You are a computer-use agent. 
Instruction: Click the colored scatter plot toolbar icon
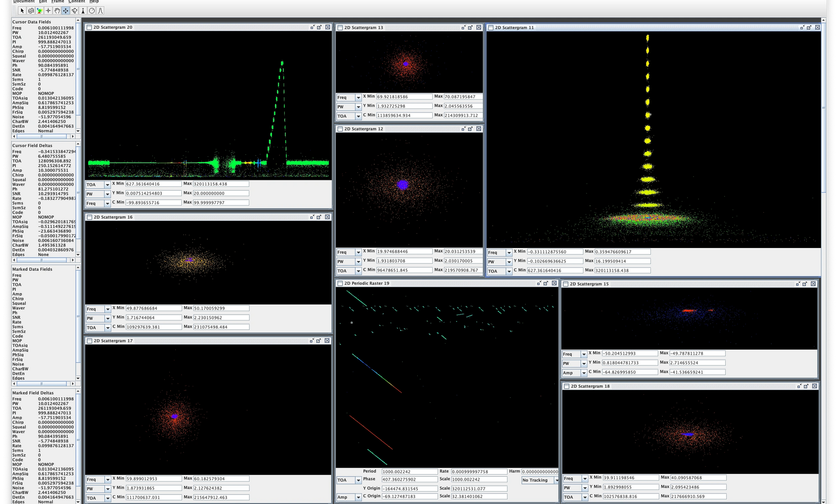(39, 11)
